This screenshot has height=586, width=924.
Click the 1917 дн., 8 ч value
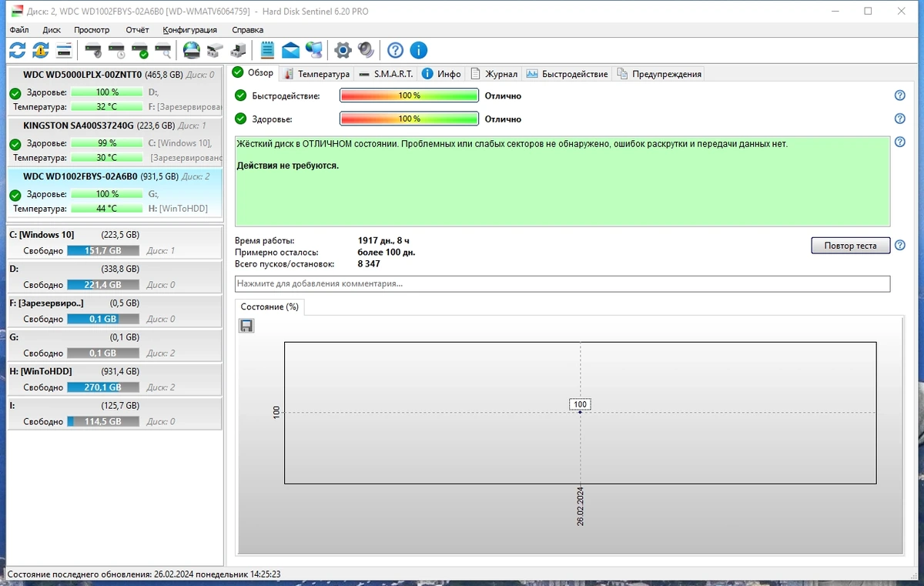coord(383,241)
